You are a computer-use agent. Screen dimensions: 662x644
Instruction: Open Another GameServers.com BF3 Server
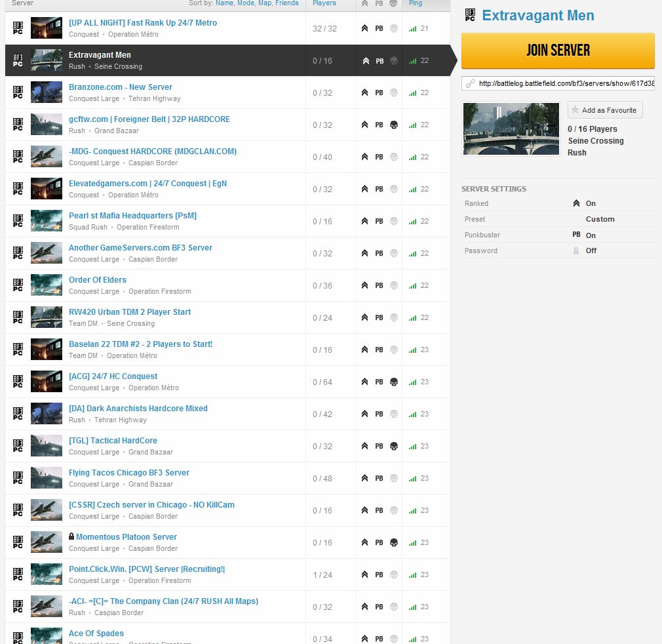point(140,247)
